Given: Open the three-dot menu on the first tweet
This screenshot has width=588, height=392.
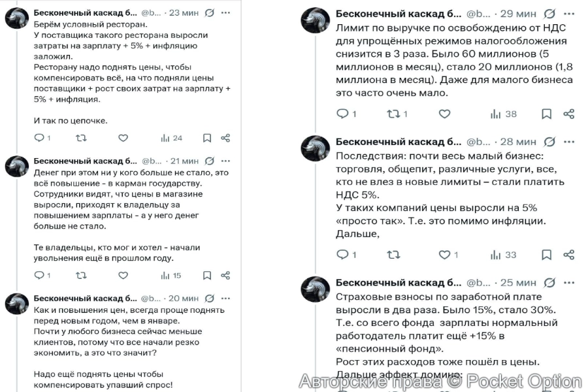Looking at the screenshot, I should tap(225, 11).
